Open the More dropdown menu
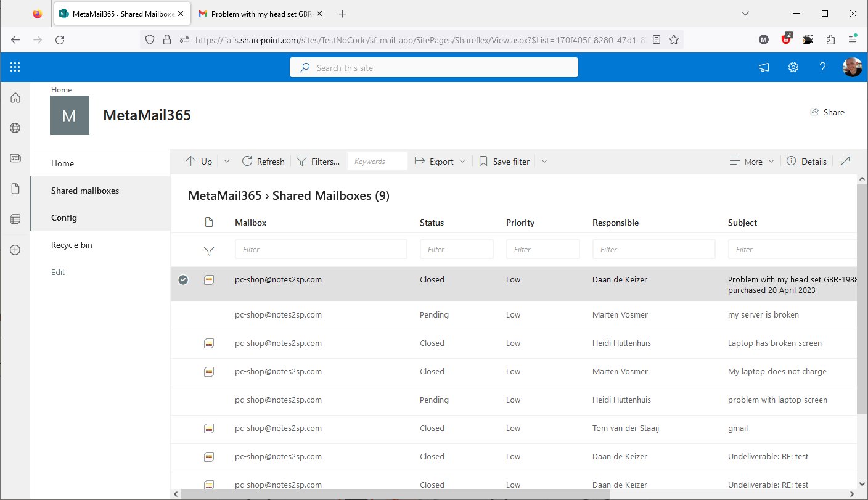 751,162
